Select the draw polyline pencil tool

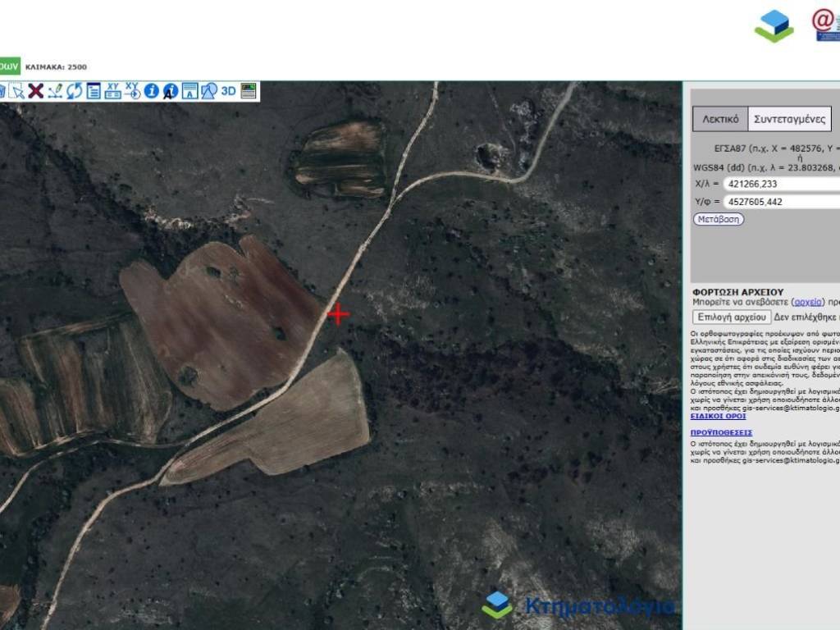click(55, 91)
